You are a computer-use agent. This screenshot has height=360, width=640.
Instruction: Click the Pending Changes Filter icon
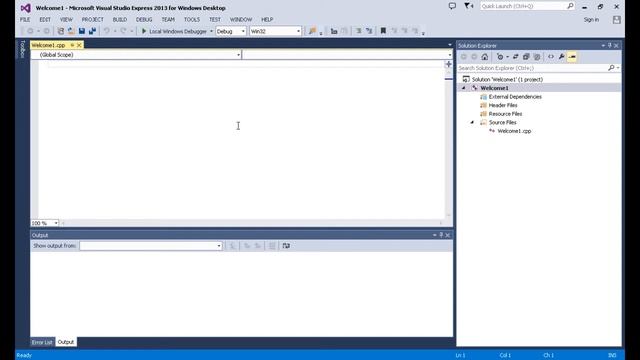click(500, 57)
